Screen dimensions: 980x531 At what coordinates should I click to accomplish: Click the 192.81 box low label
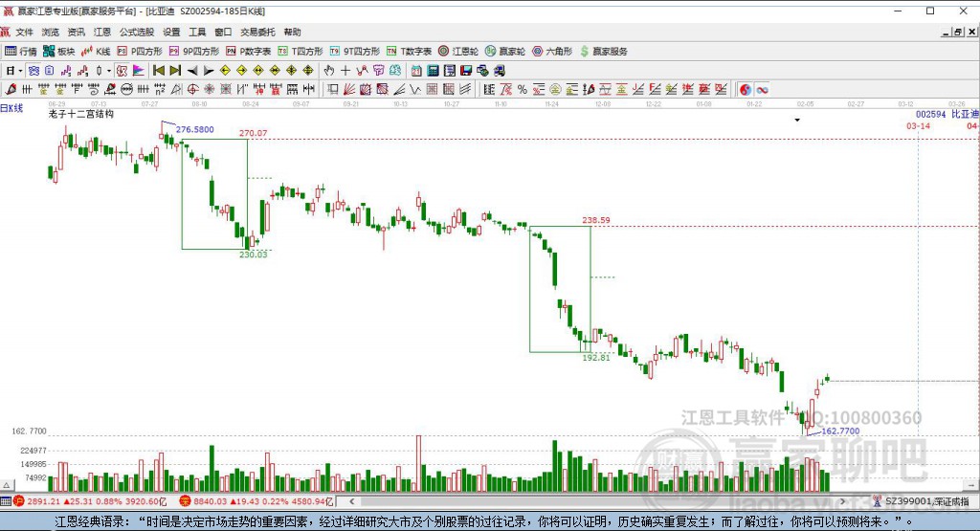point(596,357)
